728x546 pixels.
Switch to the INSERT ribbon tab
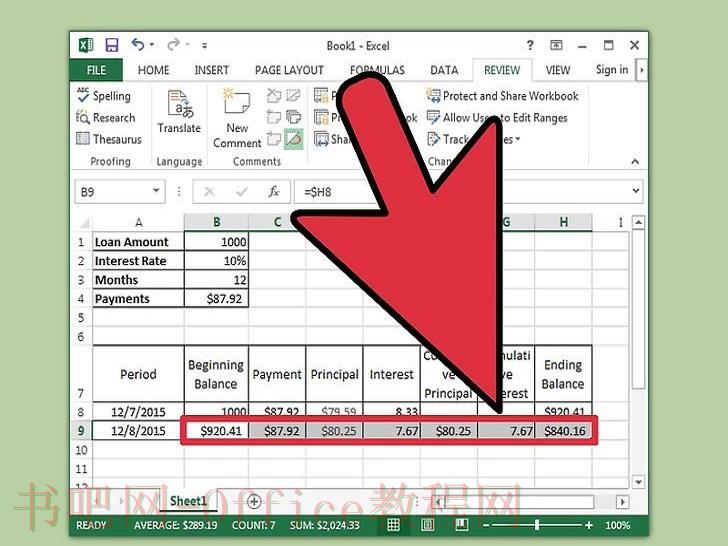[212, 70]
